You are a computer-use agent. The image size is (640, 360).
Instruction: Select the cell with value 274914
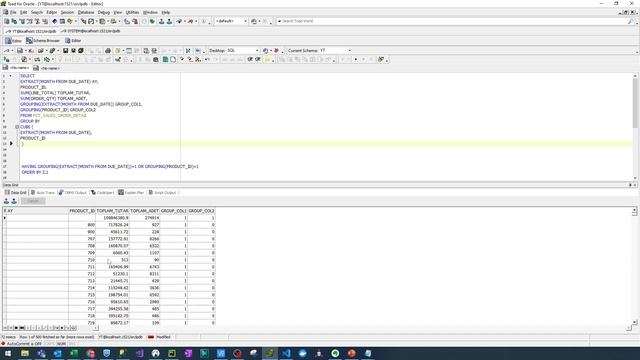[144, 218]
